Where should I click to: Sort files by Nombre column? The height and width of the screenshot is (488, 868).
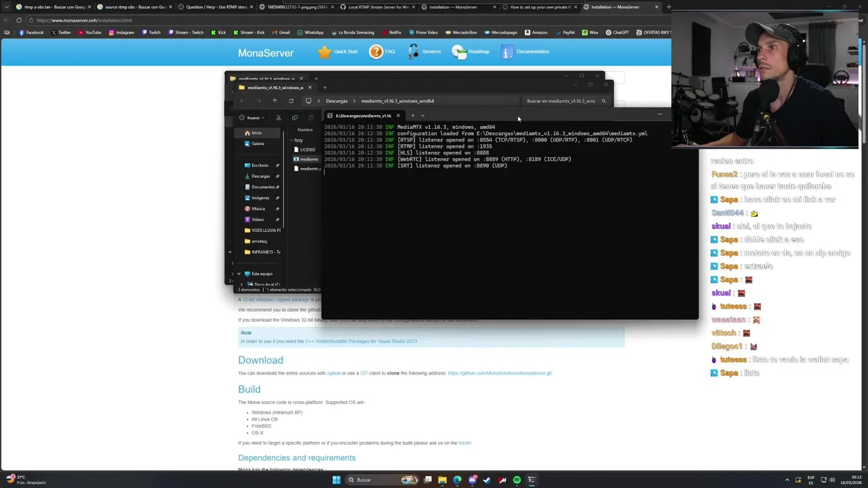tap(305, 129)
